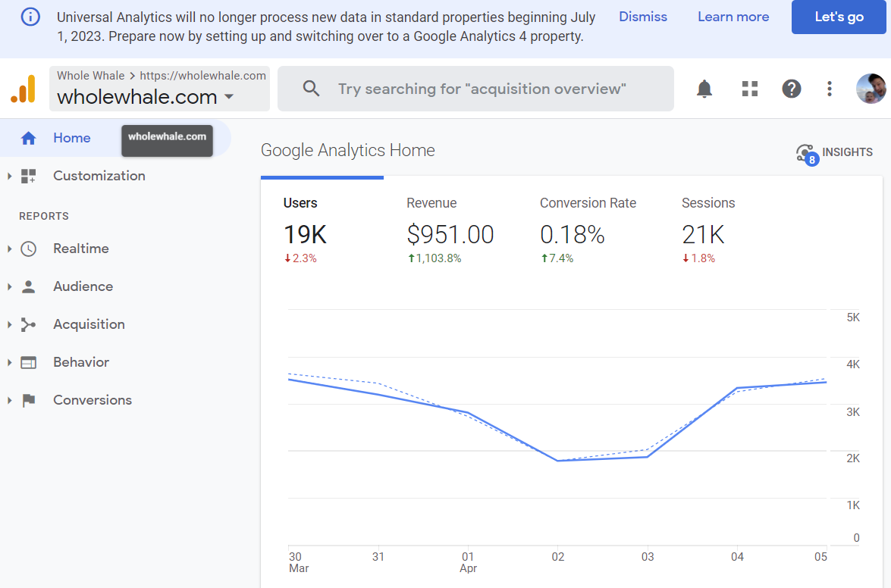Click the Google Analytics logo icon

click(24, 89)
